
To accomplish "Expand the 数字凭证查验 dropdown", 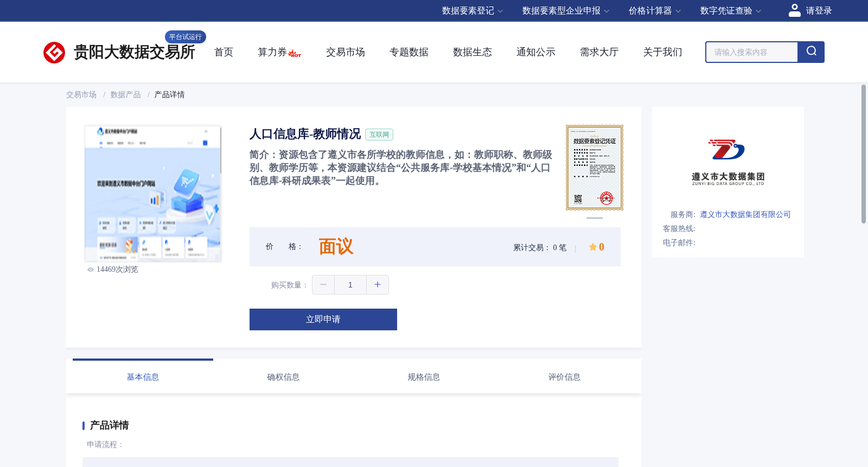I will (x=730, y=11).
